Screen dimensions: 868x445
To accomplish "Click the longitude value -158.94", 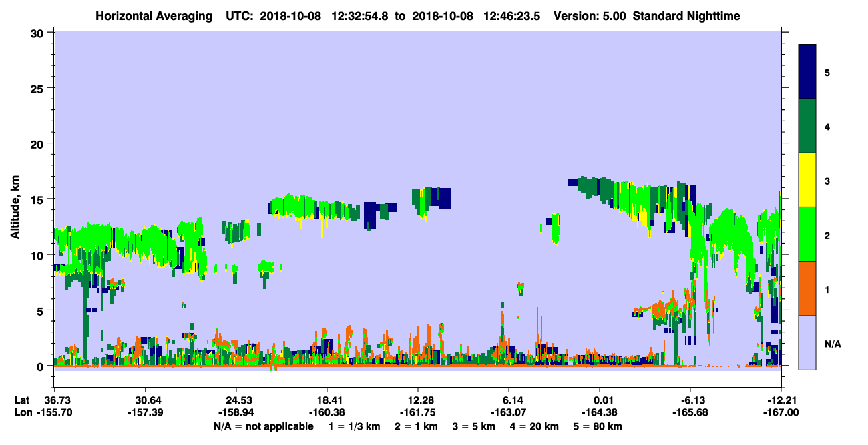I will tap(236, 413).
